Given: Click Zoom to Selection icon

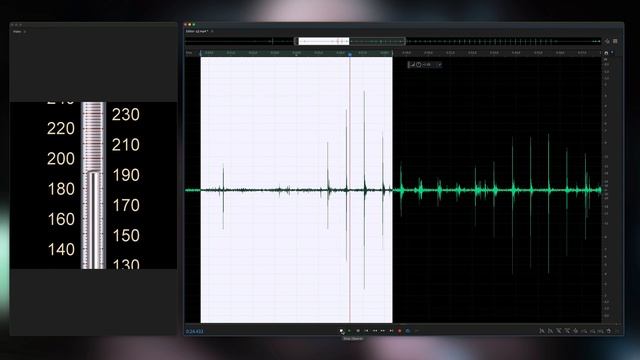Looking at the screenshot, I should tap(601, 331).
